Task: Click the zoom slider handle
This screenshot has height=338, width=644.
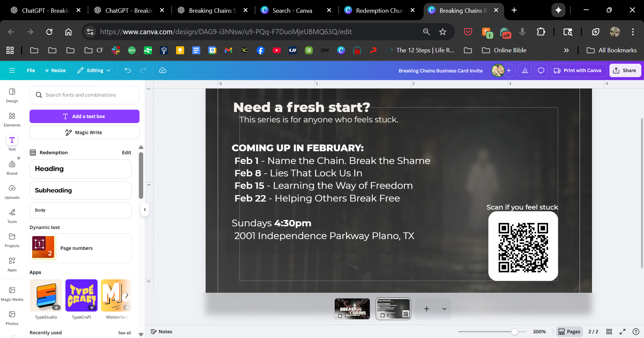Action: pos(514,332)
